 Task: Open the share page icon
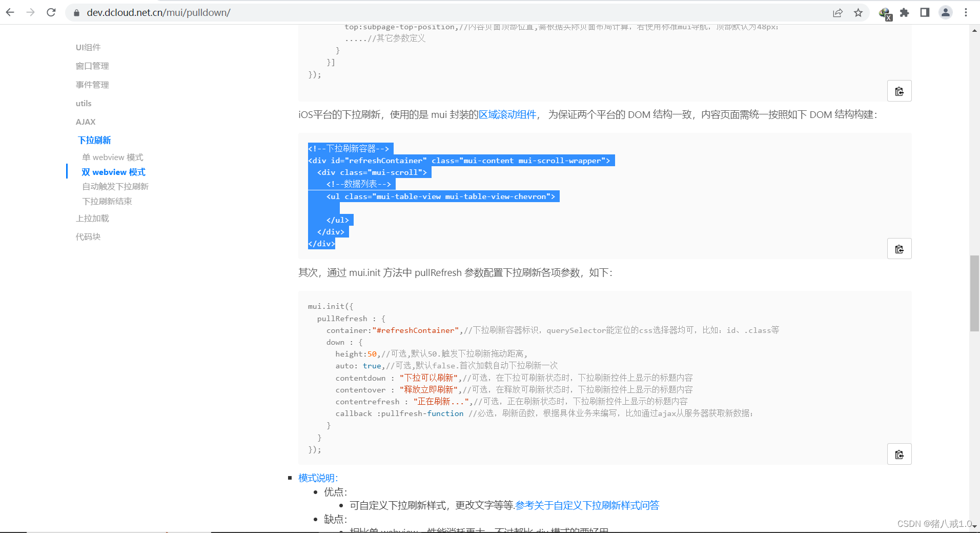tap(838, 12)
